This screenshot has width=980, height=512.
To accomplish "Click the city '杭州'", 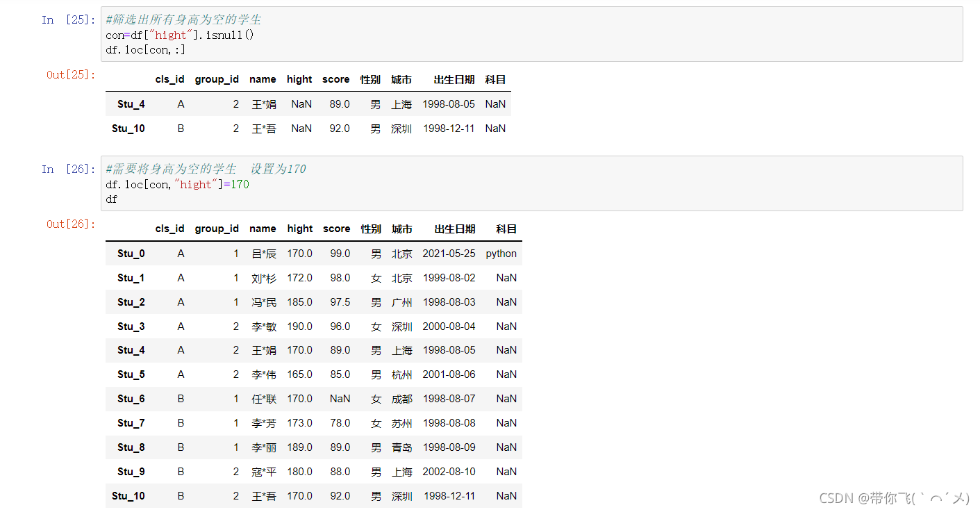I will 402,374.
